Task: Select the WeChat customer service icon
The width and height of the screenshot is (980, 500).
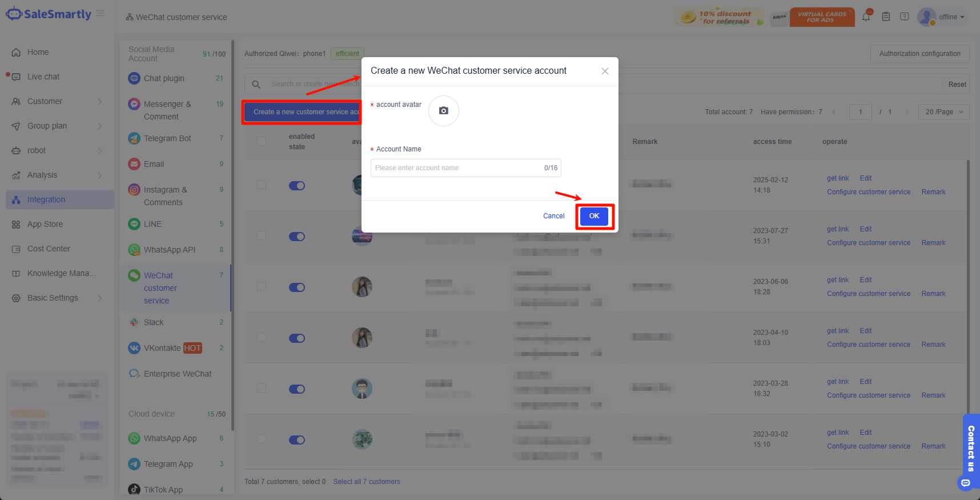Action: pos(134,275)
